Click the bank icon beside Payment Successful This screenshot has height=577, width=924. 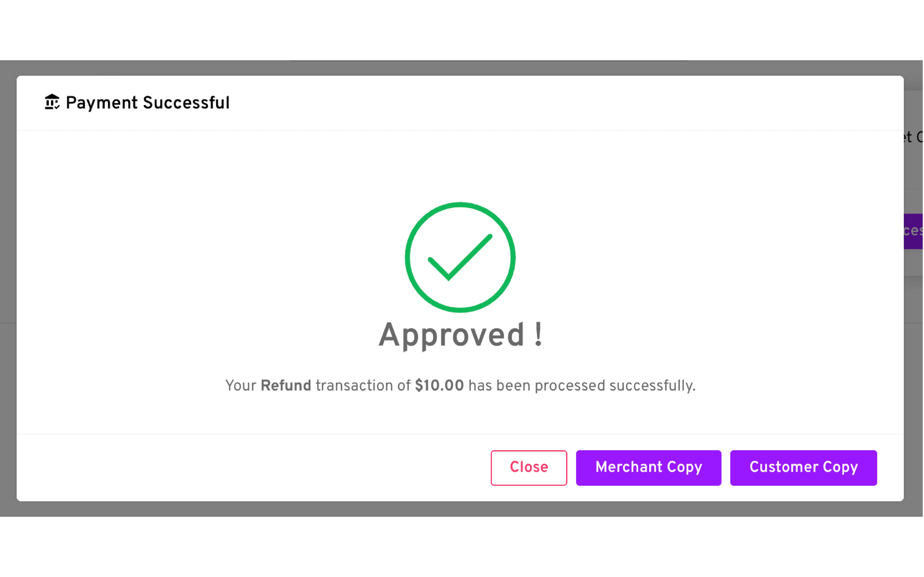[x=52, y=102]
